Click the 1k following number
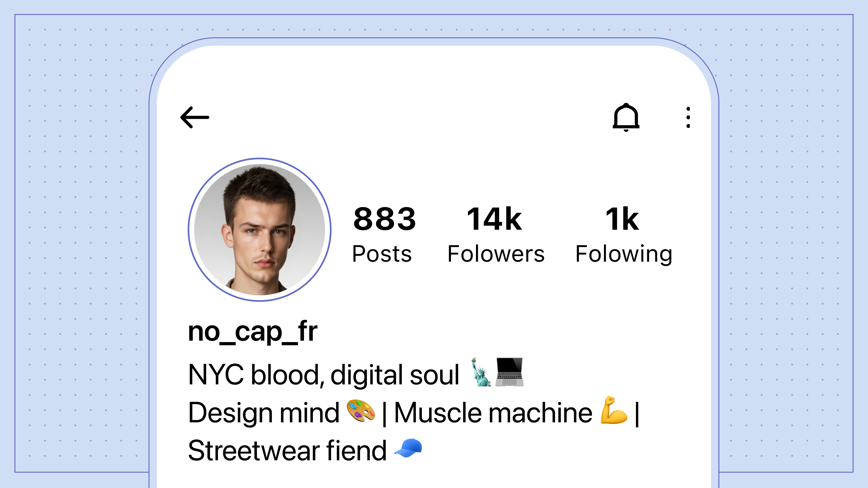Image resolution: width=868 pixels, height=488 pixels. coord(622,219)
